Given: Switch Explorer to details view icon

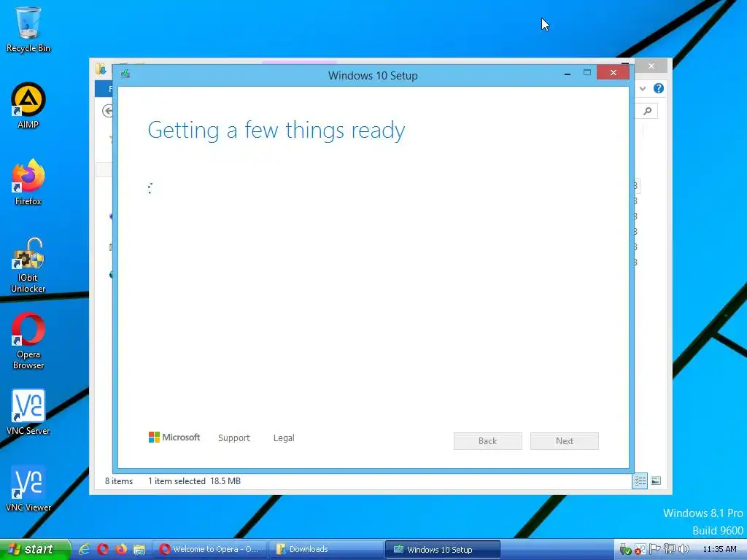Looking at the screenshot, I should pos(640,481).
